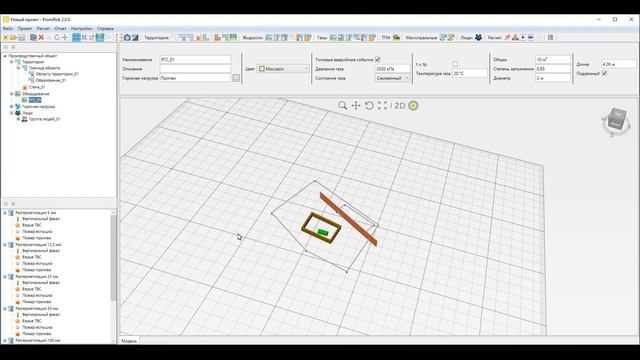Screen dimensions: 640x360
Task: Toggle the Подземный checkbox
Action: (604, 73)
